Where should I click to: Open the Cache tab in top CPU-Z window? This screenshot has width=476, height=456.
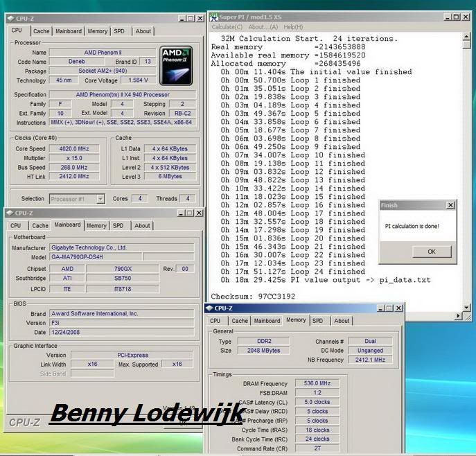[x=42, y=31]
